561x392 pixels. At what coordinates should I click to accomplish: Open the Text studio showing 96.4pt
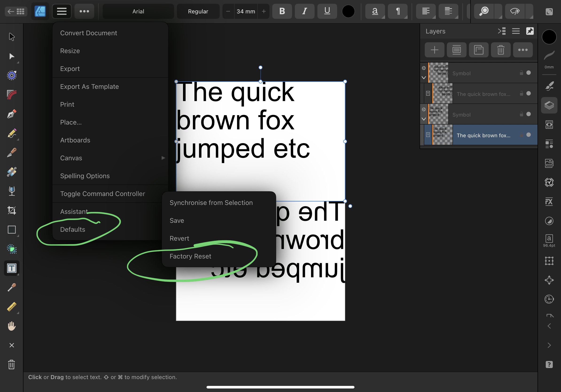(x=549, y=241)
